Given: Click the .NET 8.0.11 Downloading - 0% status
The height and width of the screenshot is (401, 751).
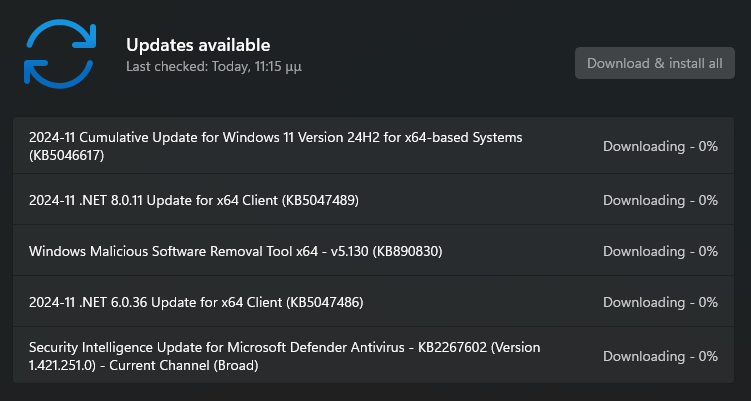Looking at the screenshot, I should click(660, 200).
